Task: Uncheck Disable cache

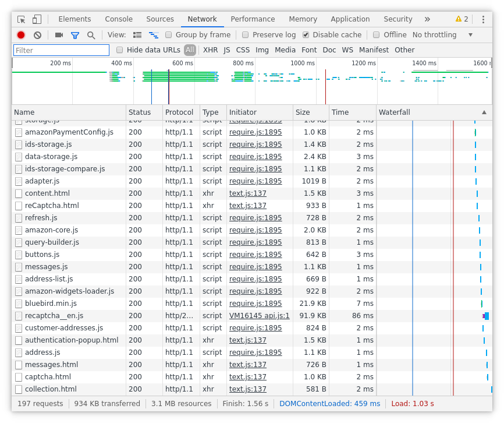Action: (x=306, y=34)
